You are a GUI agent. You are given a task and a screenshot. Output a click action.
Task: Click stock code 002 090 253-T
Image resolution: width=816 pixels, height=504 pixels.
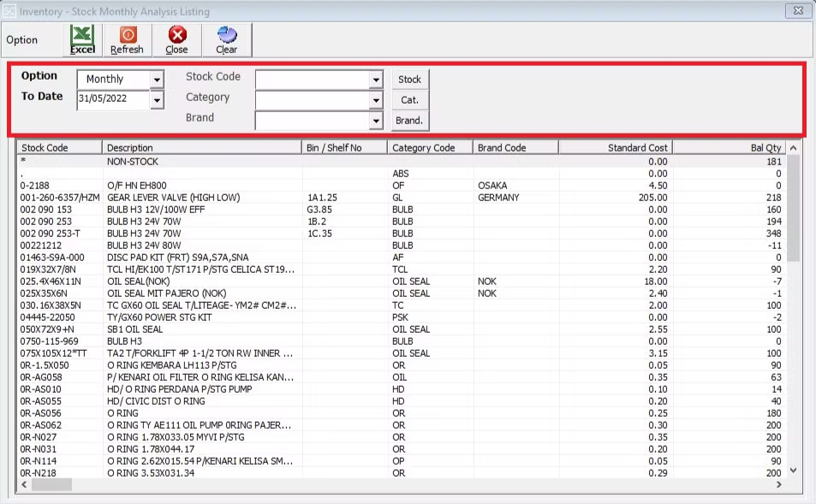(x=50, y=234)
